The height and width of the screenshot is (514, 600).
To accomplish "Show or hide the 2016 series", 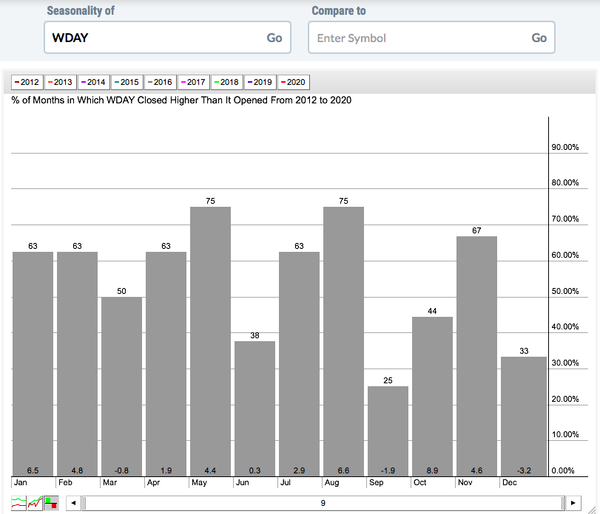I will tap(161, 83).
